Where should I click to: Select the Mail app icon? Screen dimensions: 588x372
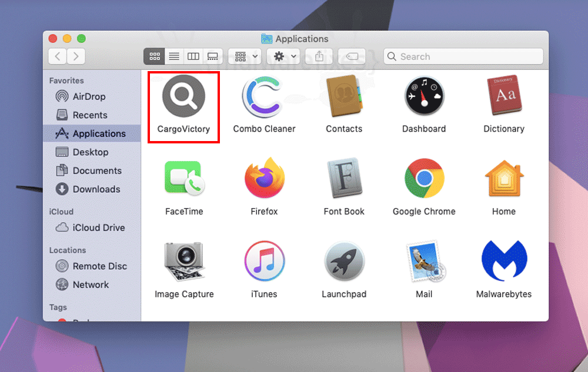(x=425, y=261)
